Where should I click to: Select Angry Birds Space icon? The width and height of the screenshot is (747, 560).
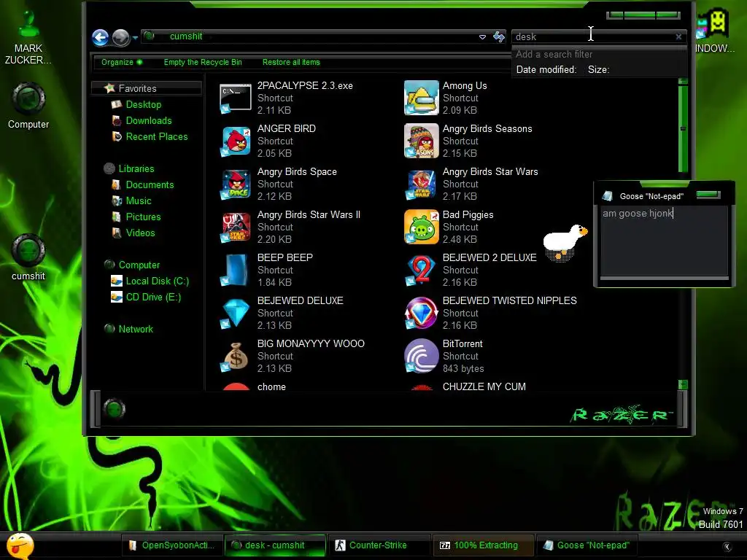pyautogui.click(x=236, y=184)
